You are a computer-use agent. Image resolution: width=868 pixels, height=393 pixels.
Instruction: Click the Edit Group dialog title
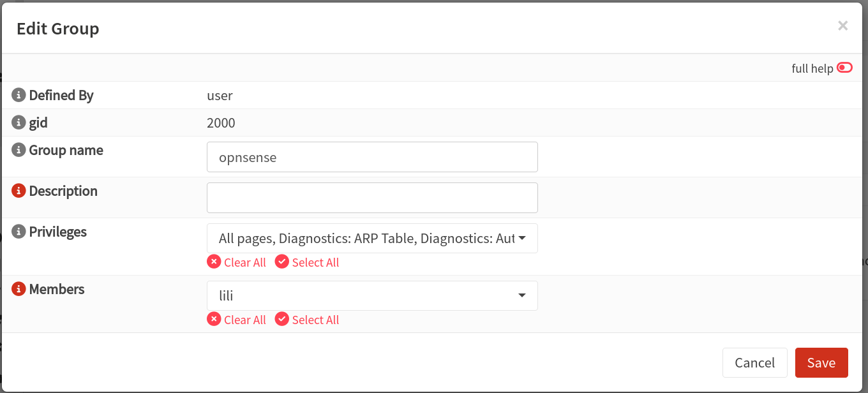pos(57,28)
